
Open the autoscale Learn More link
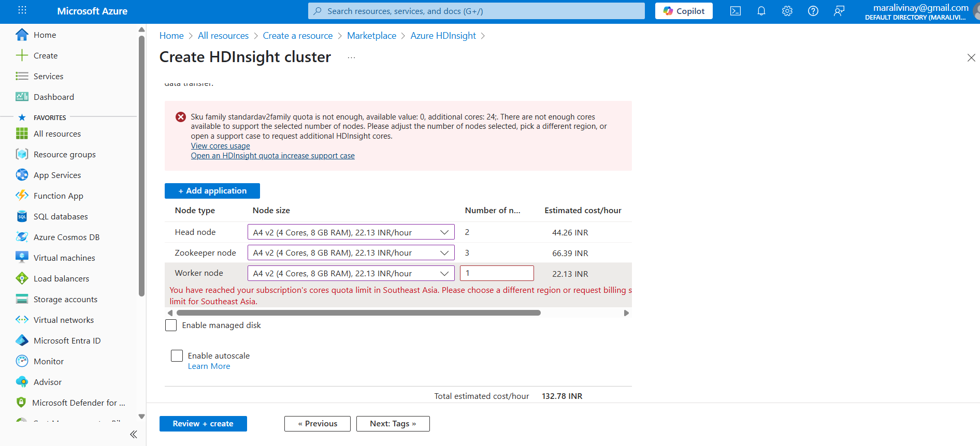209,366
